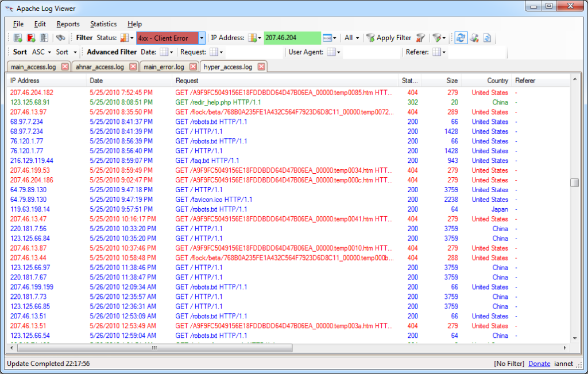
Task: Click the refresh settings icon beside auto refresh
Action: [474, 38]
